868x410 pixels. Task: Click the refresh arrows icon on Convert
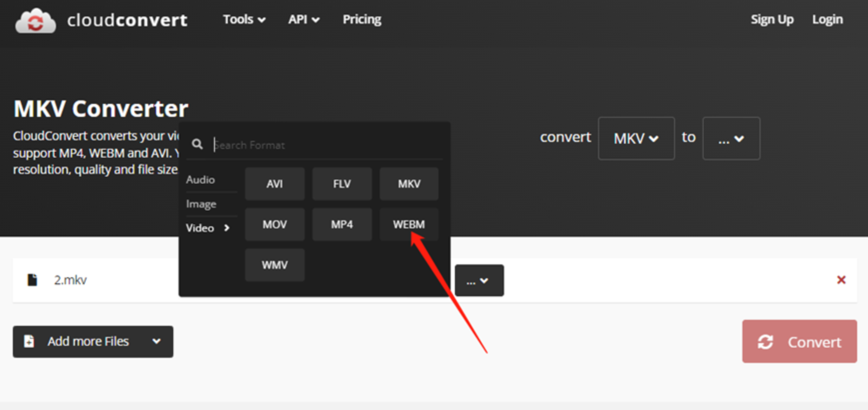pyautogui.click(x=765, y=342)
